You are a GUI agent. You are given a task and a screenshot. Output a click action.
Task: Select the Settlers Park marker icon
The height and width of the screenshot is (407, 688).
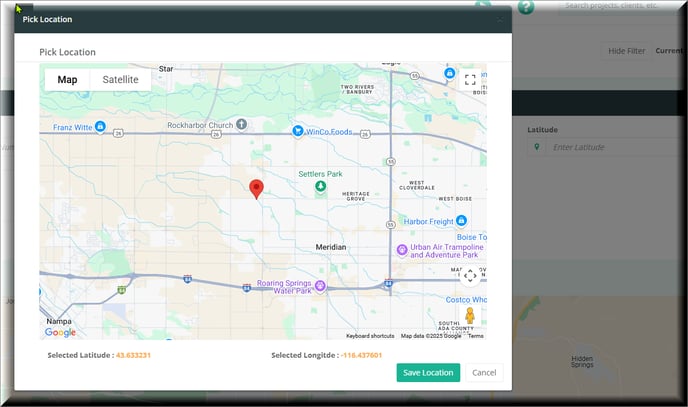[x=320, y=186]
